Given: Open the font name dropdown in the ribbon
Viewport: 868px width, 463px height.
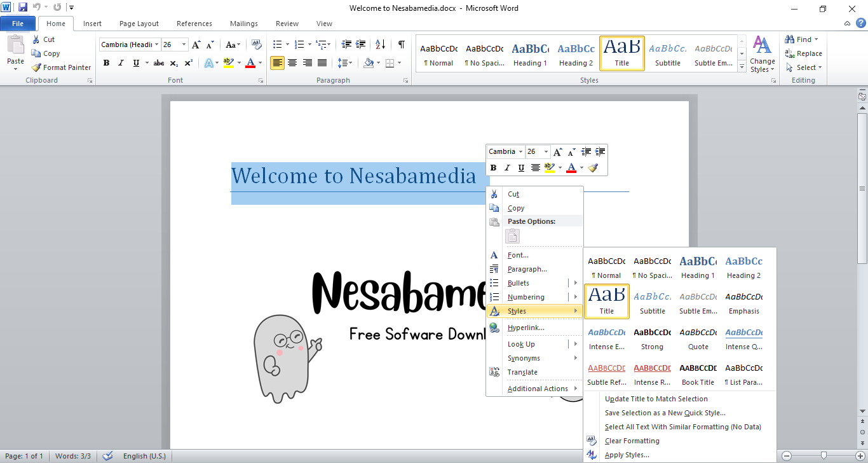Looking at the screenshot, I should [x=156, y=45].
